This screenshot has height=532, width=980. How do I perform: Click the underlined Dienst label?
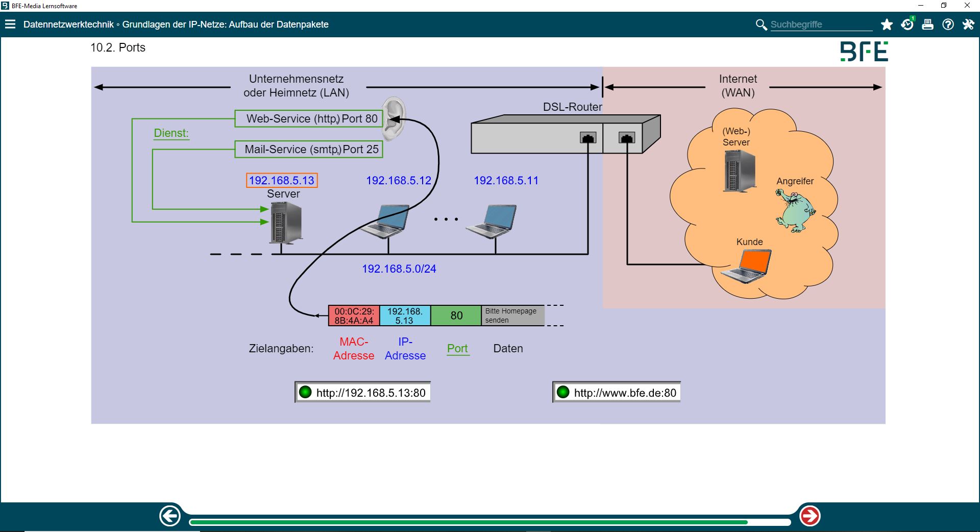[171, 133]
